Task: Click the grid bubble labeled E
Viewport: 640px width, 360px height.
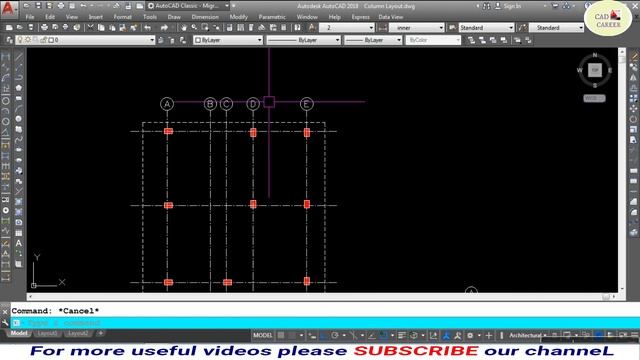Action: [x=307, y=104]
